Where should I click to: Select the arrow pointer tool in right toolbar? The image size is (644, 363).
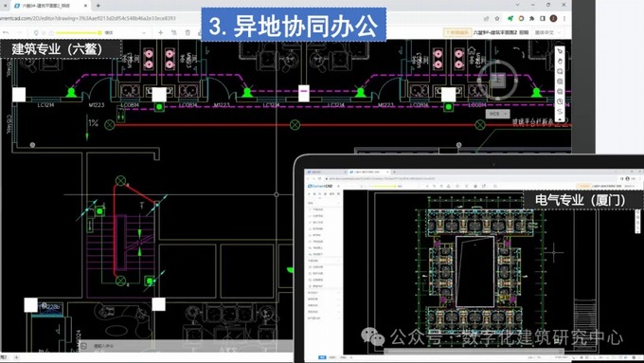(560, 51)
